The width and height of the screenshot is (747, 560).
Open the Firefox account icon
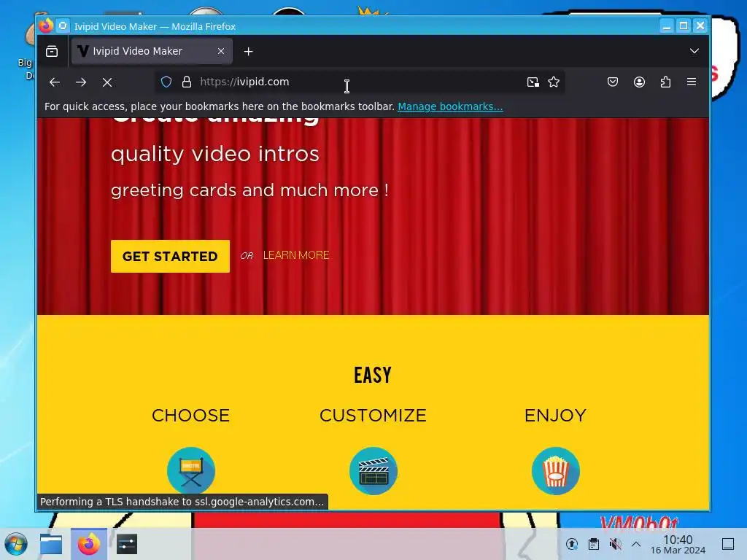[639, 82]
